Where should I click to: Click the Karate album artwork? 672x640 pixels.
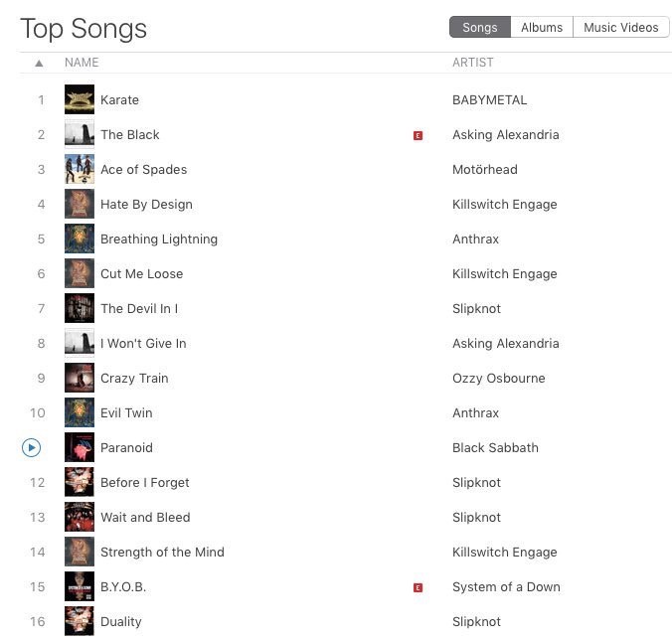80,99
